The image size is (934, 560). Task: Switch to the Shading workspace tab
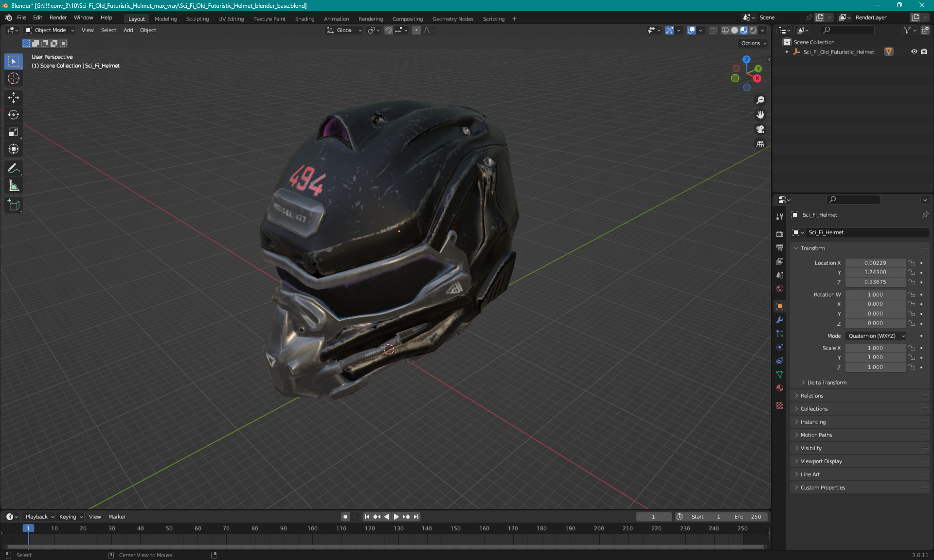[305, 19]
